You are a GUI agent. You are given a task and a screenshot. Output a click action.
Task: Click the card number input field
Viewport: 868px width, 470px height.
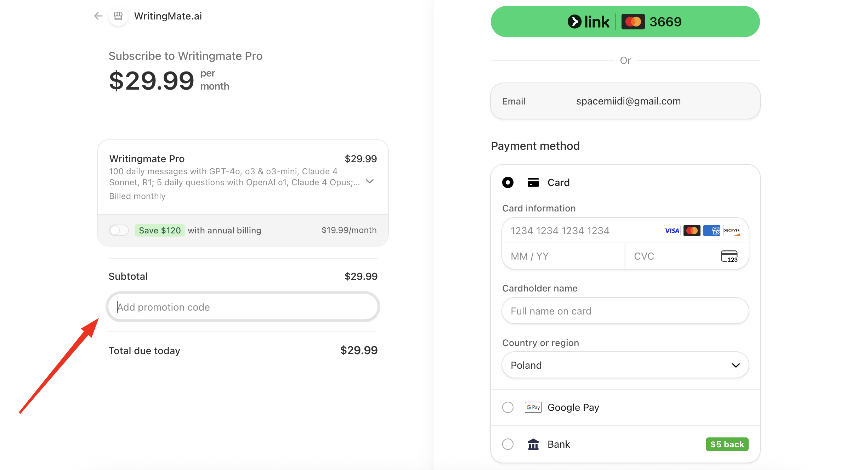581,231
